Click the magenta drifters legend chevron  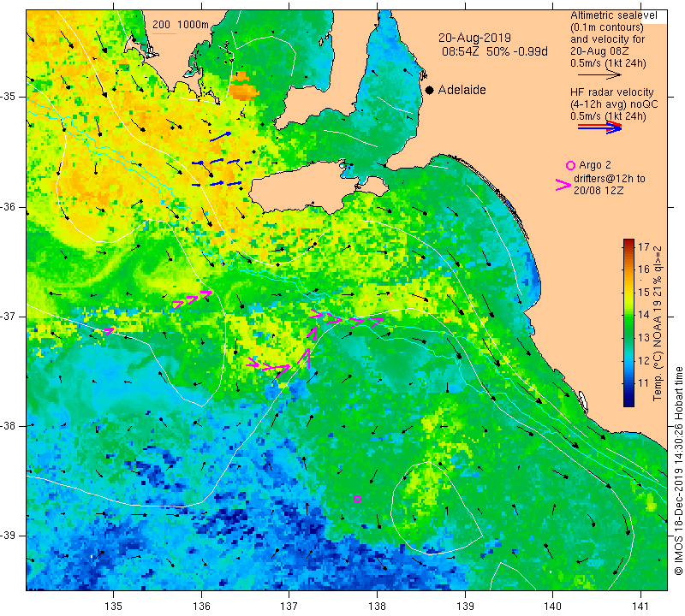(x=563, y=185)
